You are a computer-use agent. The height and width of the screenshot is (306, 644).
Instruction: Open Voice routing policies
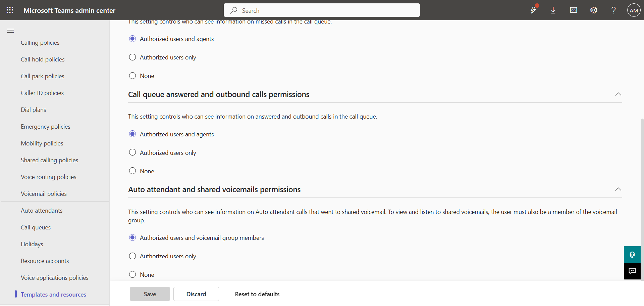tap(49, 177)
